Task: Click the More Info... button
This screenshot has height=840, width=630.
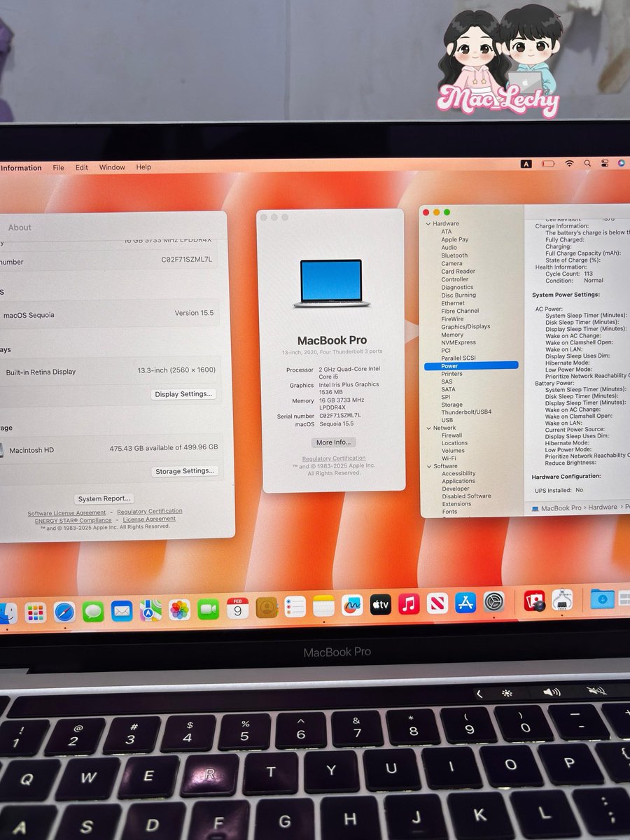Action: click(x=333, y=442)
